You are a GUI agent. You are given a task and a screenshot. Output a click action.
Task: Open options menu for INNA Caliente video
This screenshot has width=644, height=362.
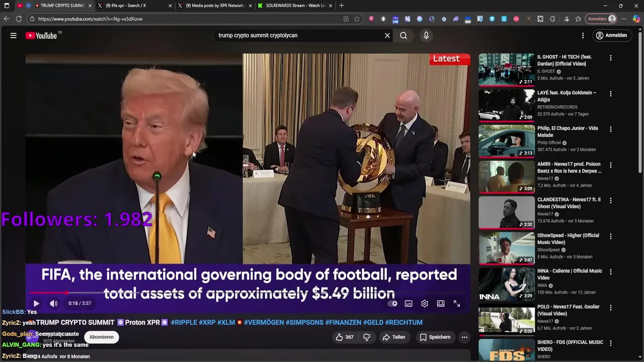point(611,273)
